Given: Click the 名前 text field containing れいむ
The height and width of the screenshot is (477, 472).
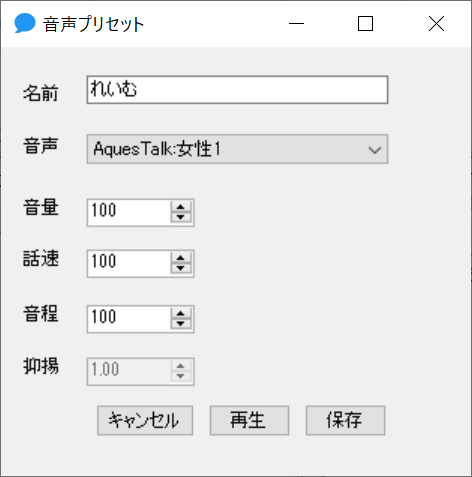Looking at the screenshot, I should point(237,90).
